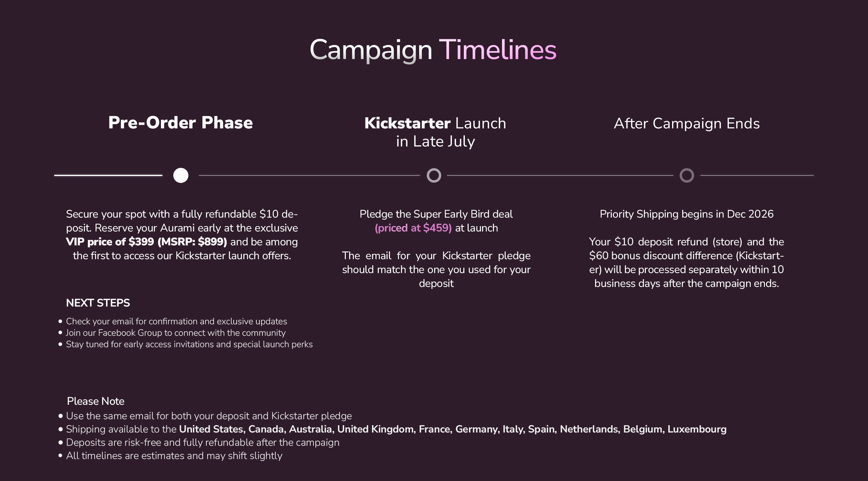This screenshot has height=481, width=868.
Task: Click the Campaign Timelines main title
Action: click(x=433, y=50)
